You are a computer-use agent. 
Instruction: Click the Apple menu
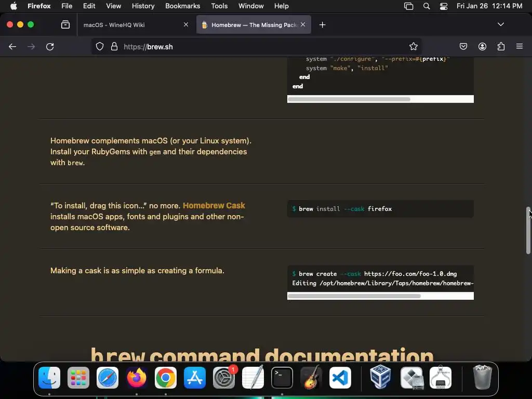(14, 6)
